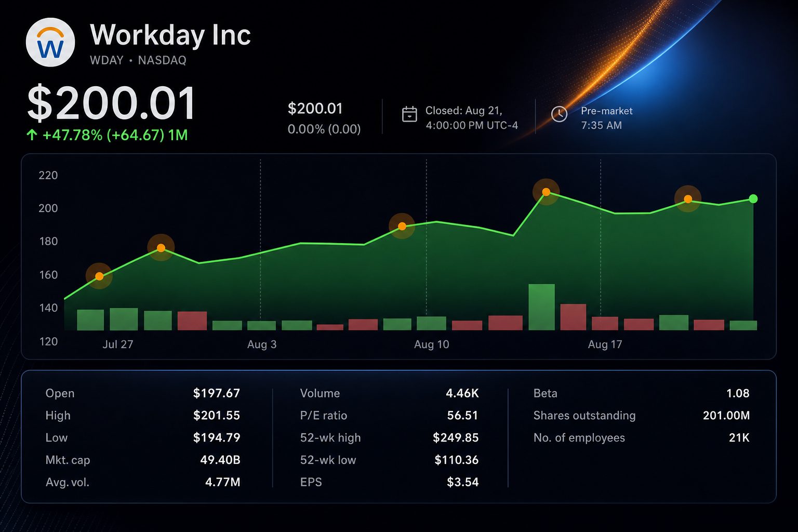Click the Mkt. cap label

coord(68,460)
